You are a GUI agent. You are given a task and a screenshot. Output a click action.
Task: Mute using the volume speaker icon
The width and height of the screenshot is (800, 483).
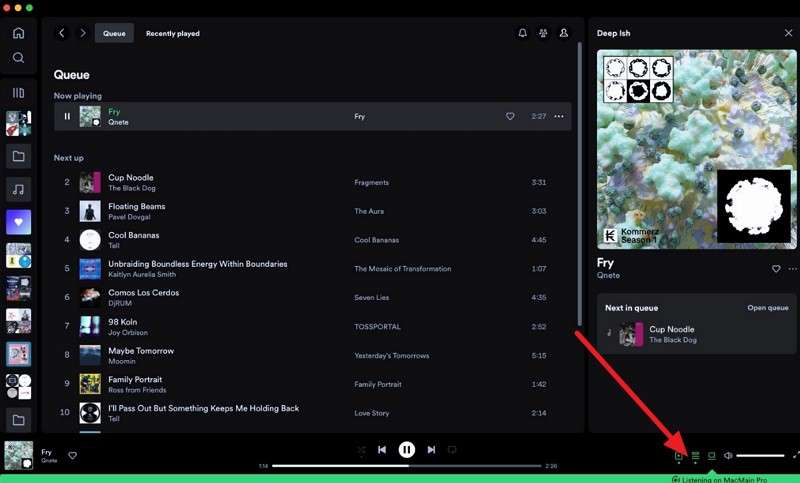click(x=728, y=455)
